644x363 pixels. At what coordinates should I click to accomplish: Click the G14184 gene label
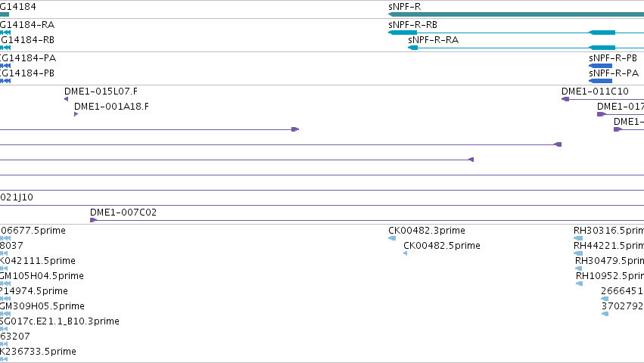[x=18, y=7]
